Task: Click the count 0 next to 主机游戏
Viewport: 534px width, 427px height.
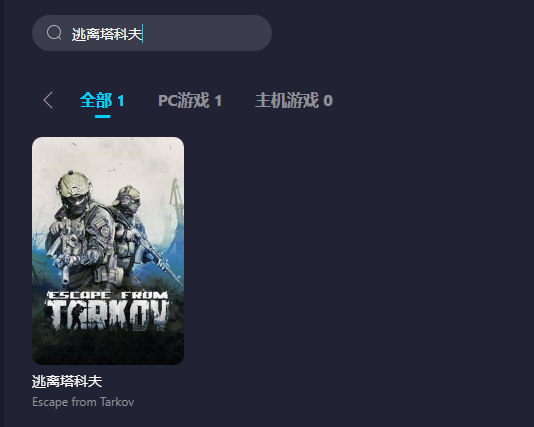Action: pos(328,101)
